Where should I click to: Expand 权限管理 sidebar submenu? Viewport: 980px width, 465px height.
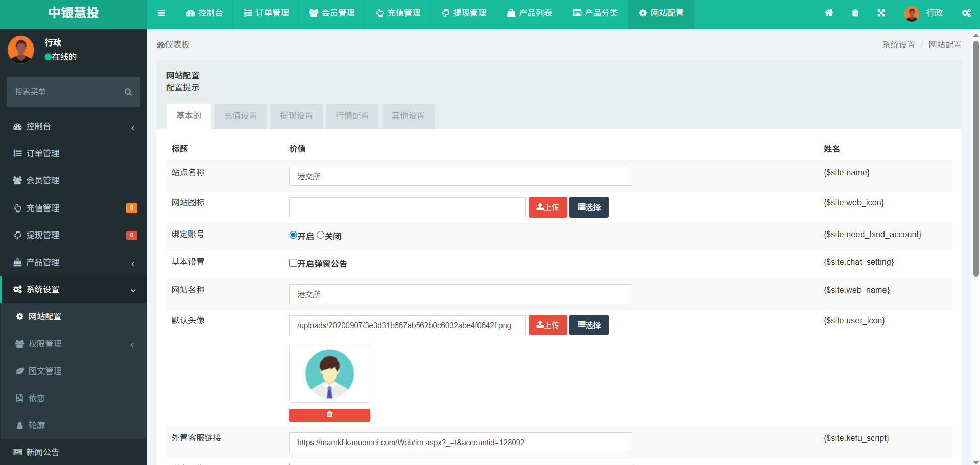click(74, 344)
